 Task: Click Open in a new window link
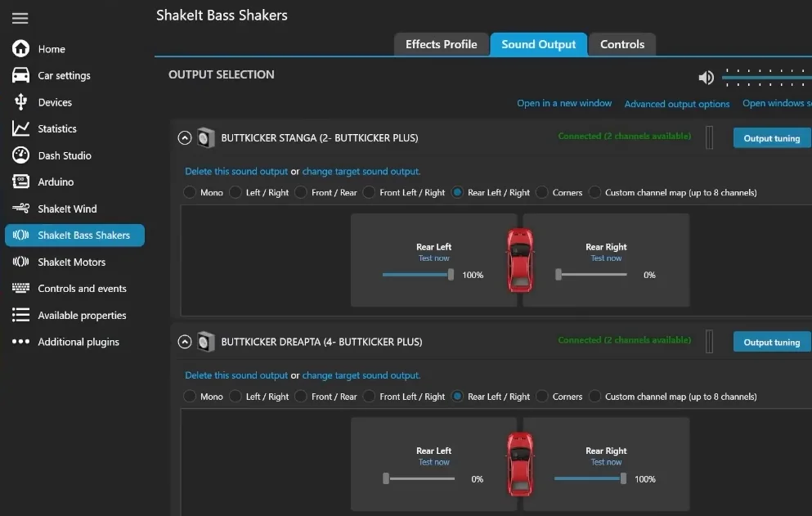coord(564,103)
